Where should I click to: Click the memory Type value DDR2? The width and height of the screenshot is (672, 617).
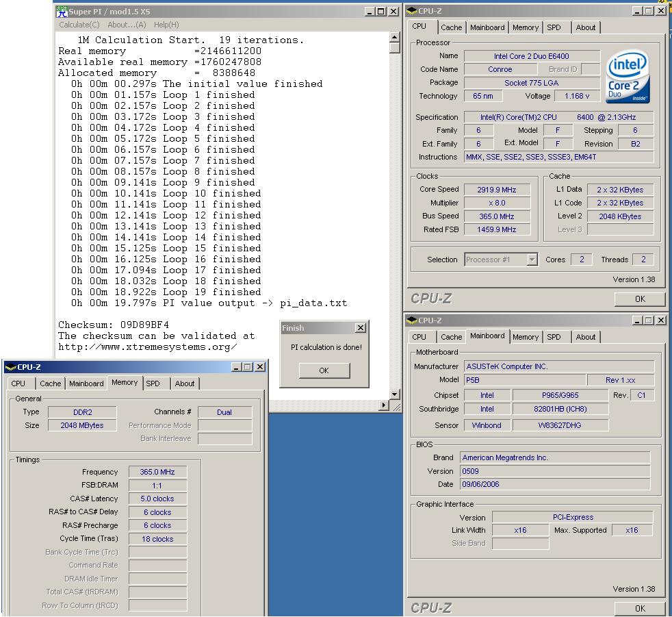pyautogui.click(x=82, y=412)
